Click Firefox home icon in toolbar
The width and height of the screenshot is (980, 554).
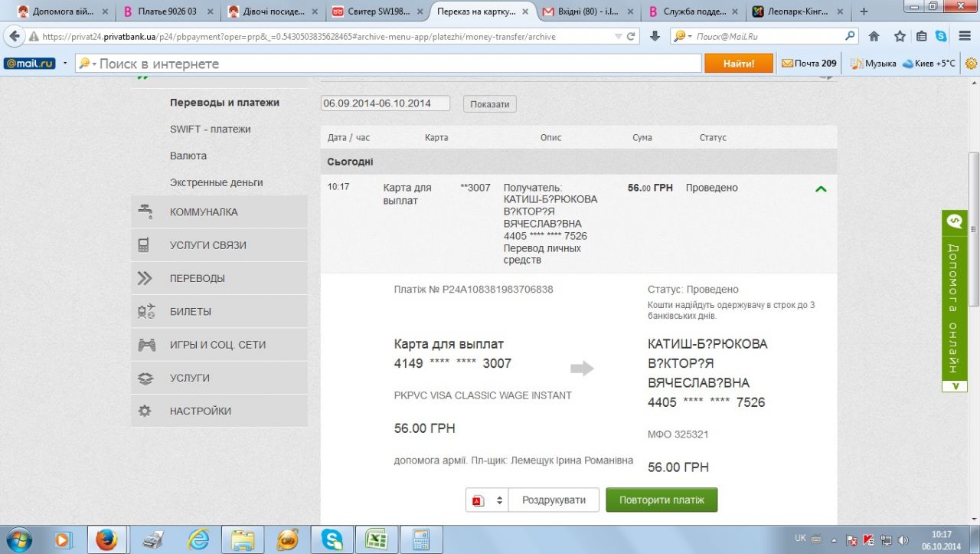pos(874,36)
